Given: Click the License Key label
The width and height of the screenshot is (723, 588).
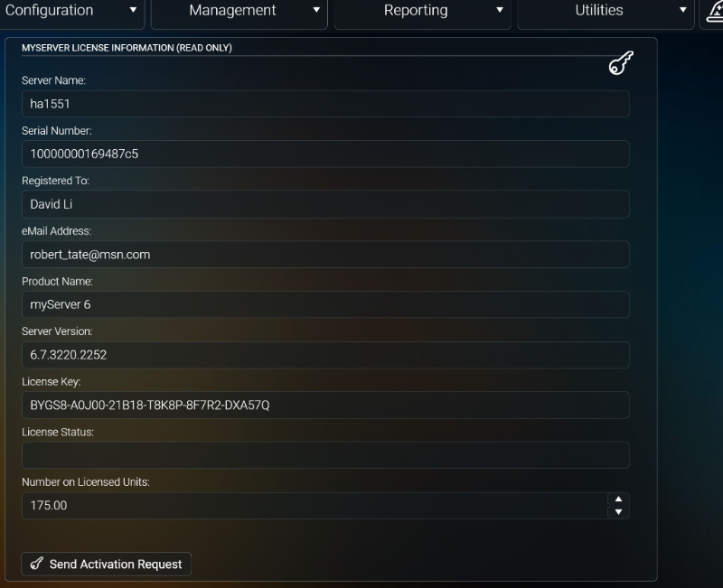Looking at the screenshot, I should [52, 382].
